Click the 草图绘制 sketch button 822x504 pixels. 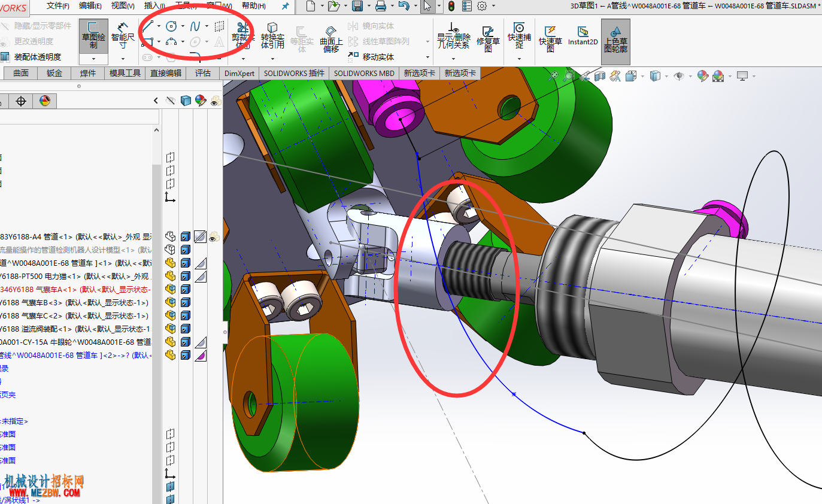coord(93,36)
